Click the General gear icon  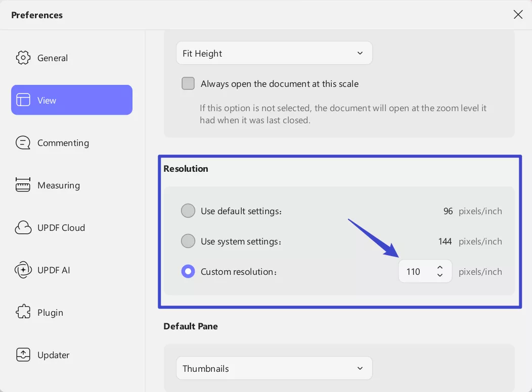pos(23,58)
